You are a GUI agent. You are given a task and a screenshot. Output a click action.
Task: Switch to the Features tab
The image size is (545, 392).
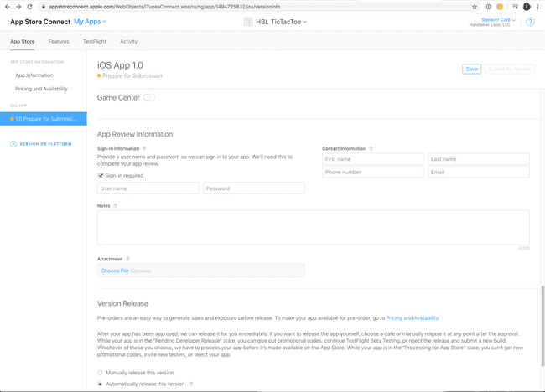pyautogui.click(x=59, y=41)
